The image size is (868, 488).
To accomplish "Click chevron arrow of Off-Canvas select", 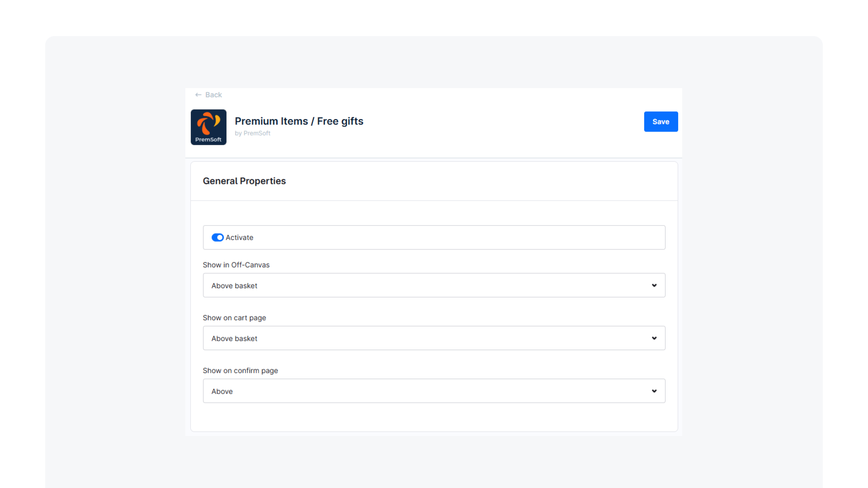I will tap(654, 286).
